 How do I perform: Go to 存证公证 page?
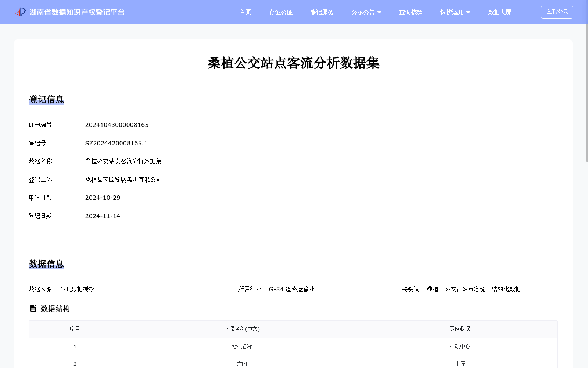click(281, 12)
